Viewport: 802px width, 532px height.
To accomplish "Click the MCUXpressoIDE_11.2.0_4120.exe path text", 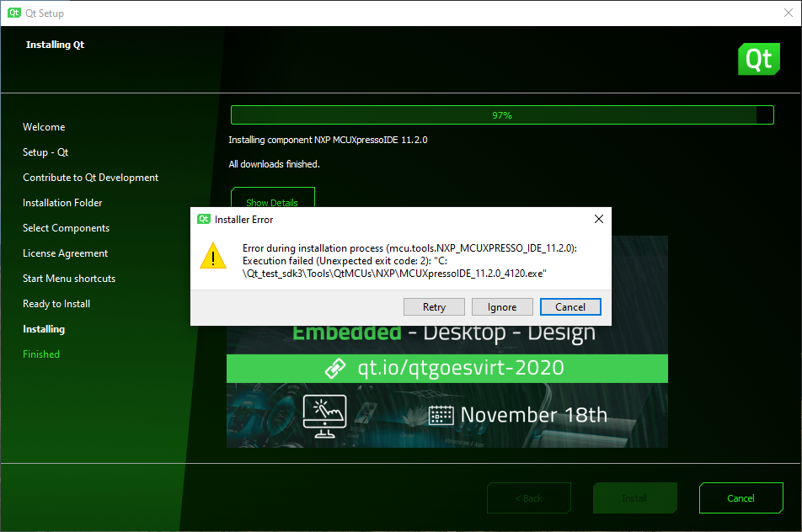I will [x=394, y=274].
